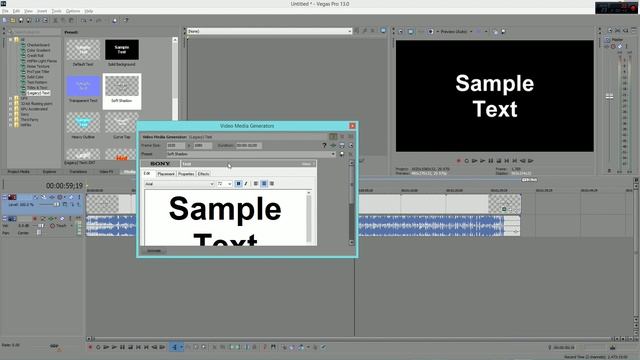The image size is (640, 360).
Task: Open the Options menu
Action: 73,11
